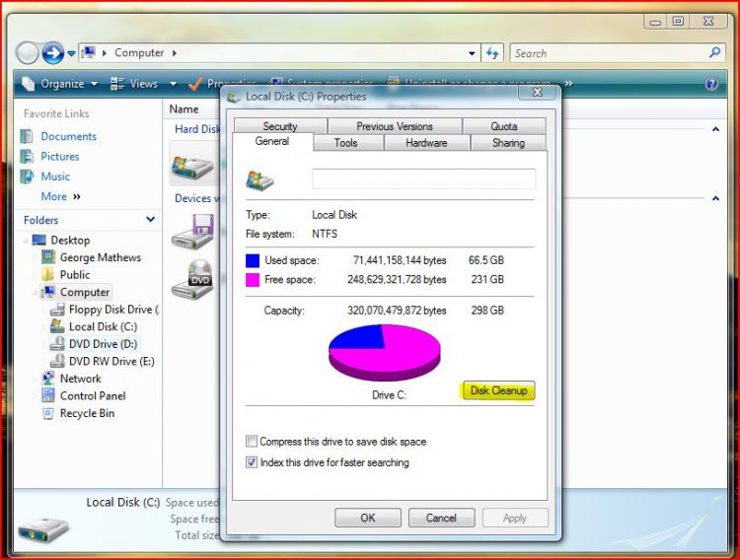Click the Documents icon in Favorite Links
The height and width of the screenshot is (560, 740).
pyautogui.click(x=27, y=136)
